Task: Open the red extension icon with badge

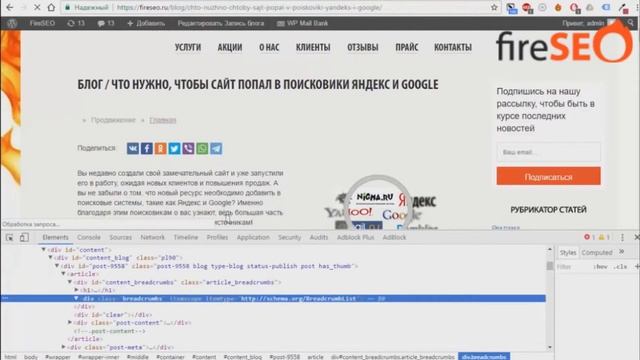Action: pyautogui.click(x=527, y=8)
